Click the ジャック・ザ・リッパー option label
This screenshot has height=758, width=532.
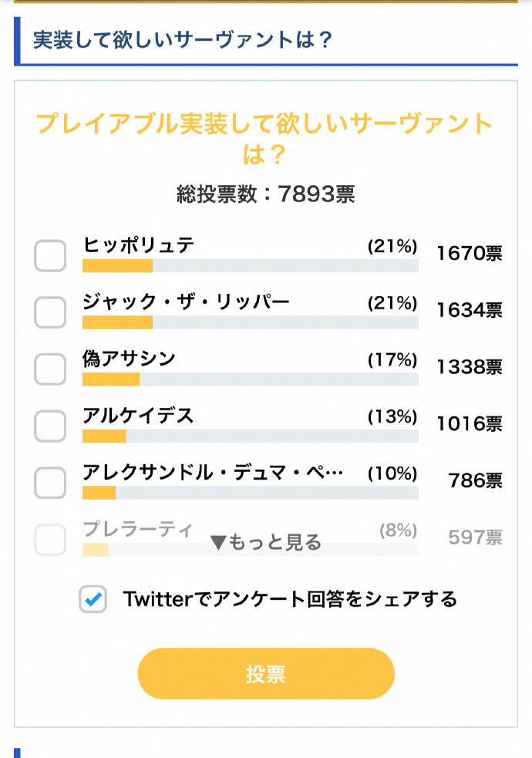[186, 302]
